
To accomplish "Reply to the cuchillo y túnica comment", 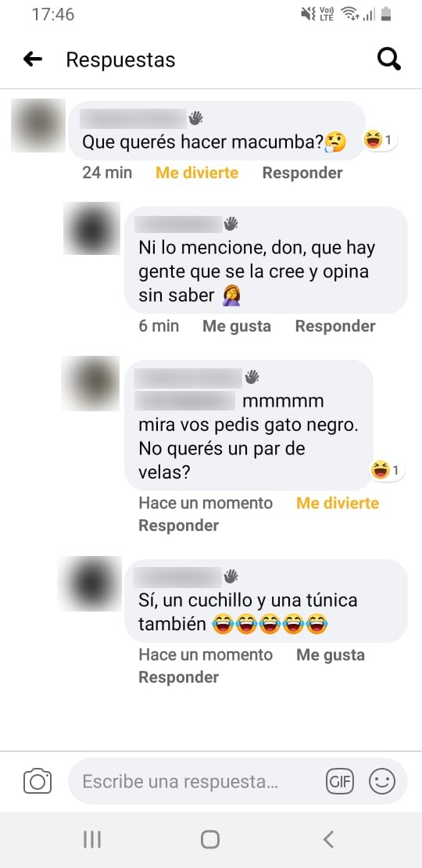I will [x=179, y=677].
